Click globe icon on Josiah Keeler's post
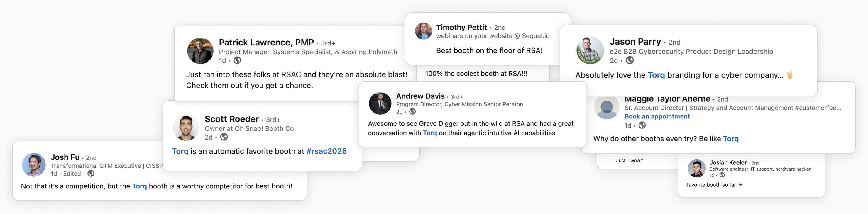The width and height of the screenshot is (868, 214). 722,175
